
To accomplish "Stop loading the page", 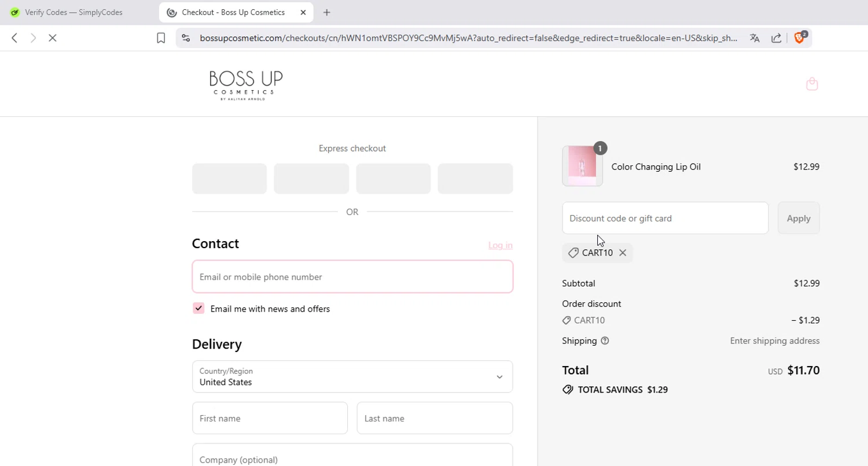I will 52,38.
